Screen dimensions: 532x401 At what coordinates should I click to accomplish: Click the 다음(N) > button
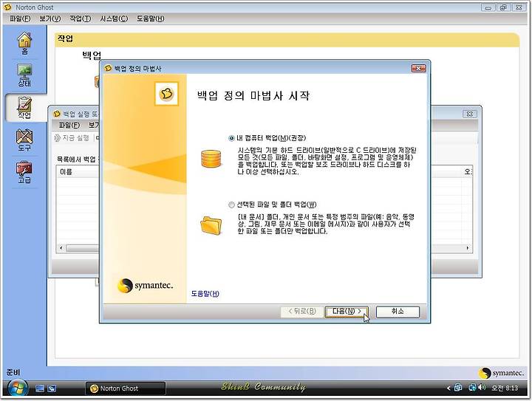click(x=347, y=312)
